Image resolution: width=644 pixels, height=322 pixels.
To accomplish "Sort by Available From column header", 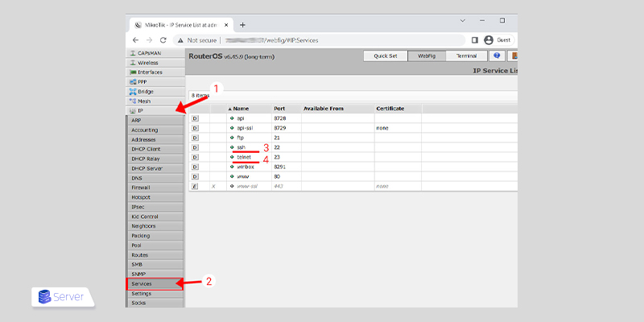I will 337,109.
